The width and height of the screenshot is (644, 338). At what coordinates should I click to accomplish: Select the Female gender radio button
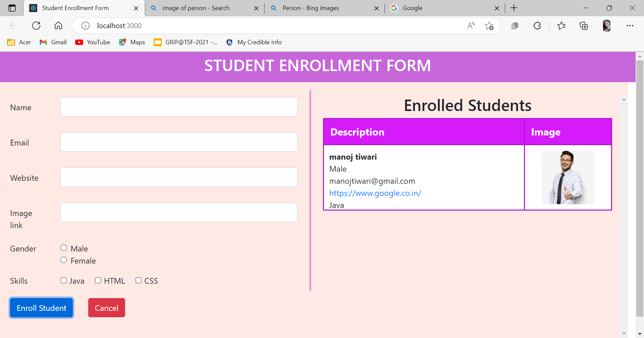click(x=64, y=260)
